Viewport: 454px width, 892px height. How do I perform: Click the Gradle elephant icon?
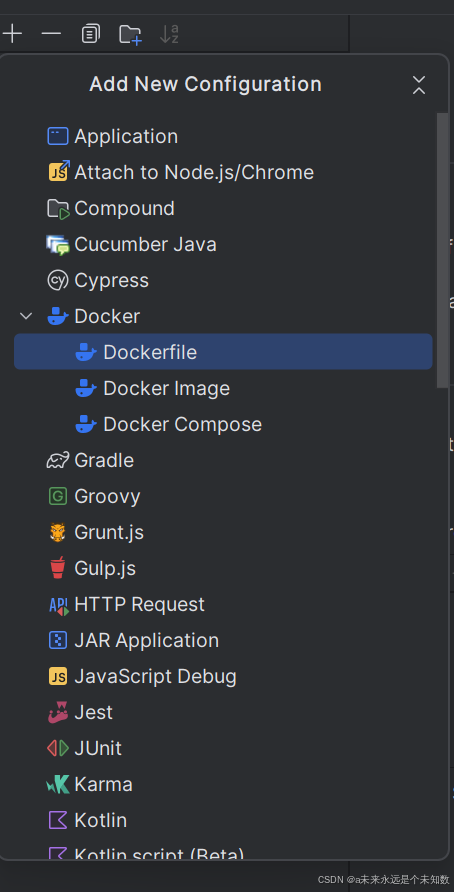(58, 460)
